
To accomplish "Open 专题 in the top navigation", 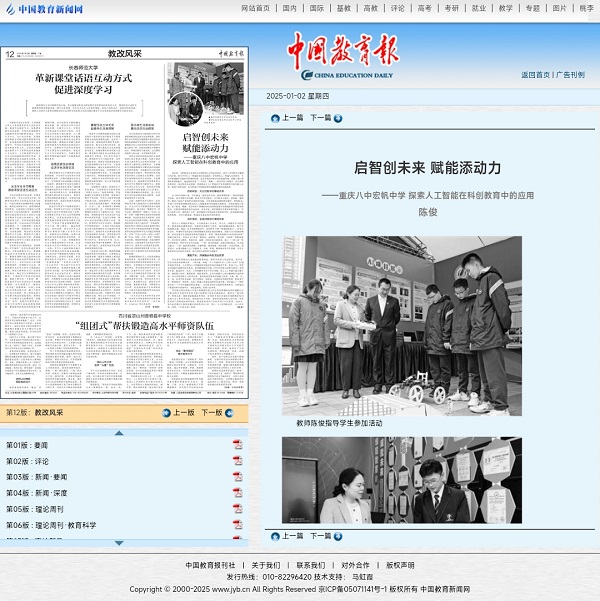I will [x=533, y=8].
